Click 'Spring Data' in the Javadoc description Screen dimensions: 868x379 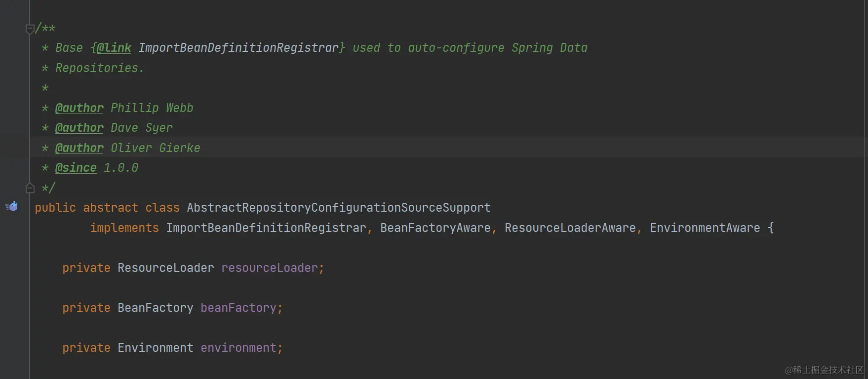(x=550, y=48)
